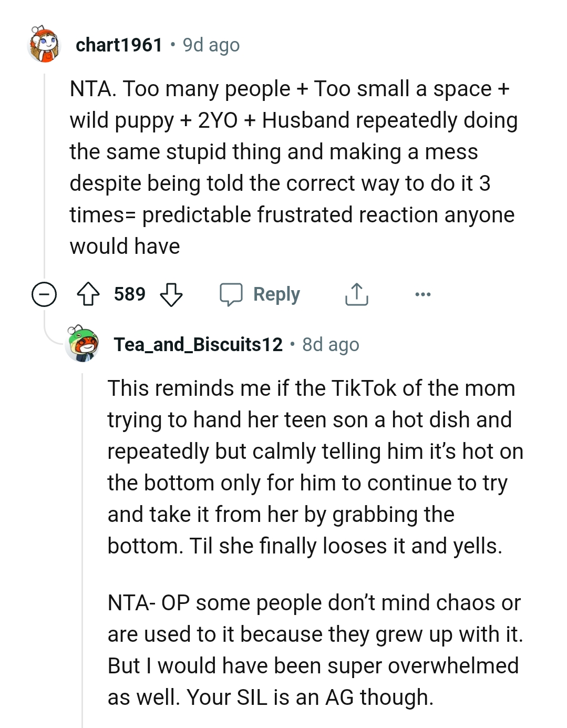Image resolution: width=567 pixels, height=728 pixels.
Task: Downvote chart1961's comment
Action: click(x=171, y=294)
